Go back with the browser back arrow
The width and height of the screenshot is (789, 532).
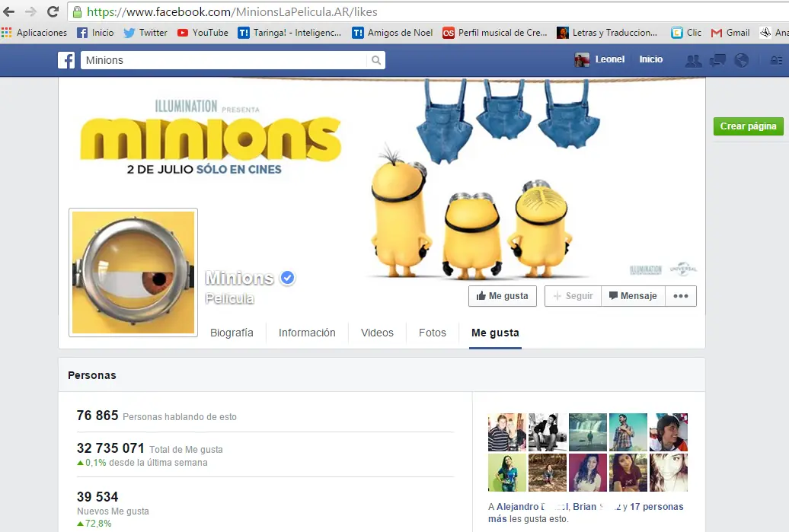pyautogui.click(x=8, y=11)
